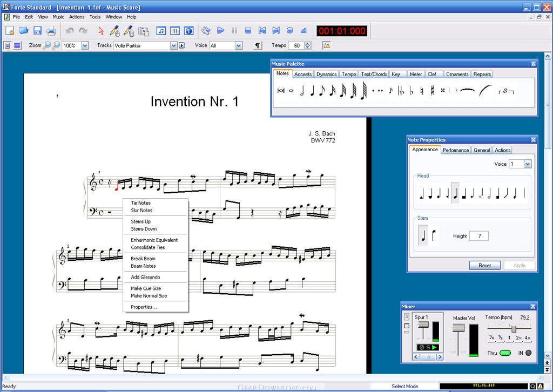
Task: Pick the half note in Music Palette
Action: coord(302,91)
